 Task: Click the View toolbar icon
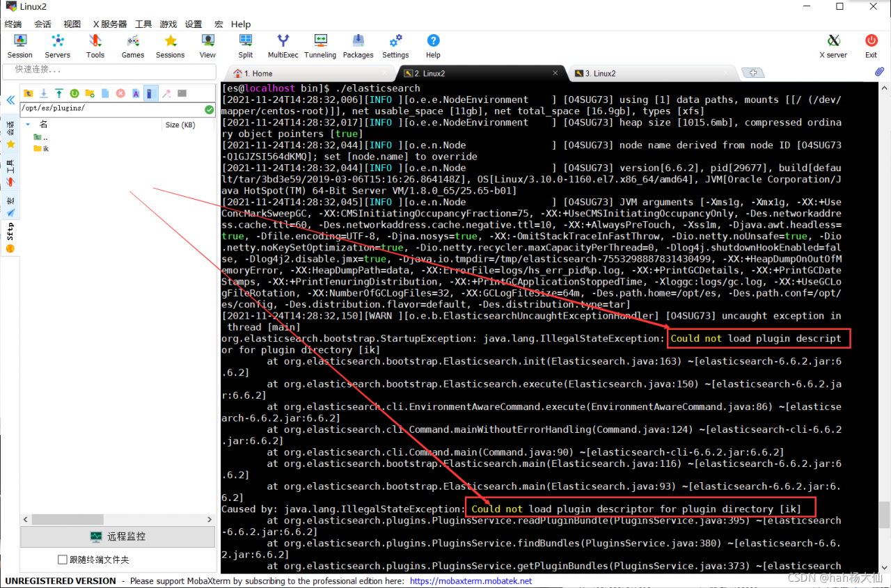click(x=207, y=47)
